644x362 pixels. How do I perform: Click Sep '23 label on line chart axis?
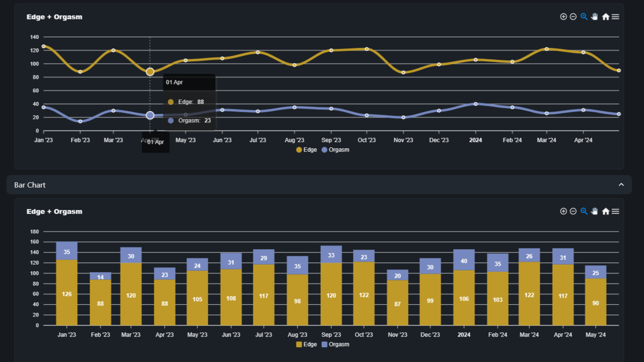(x=331, y=140)
